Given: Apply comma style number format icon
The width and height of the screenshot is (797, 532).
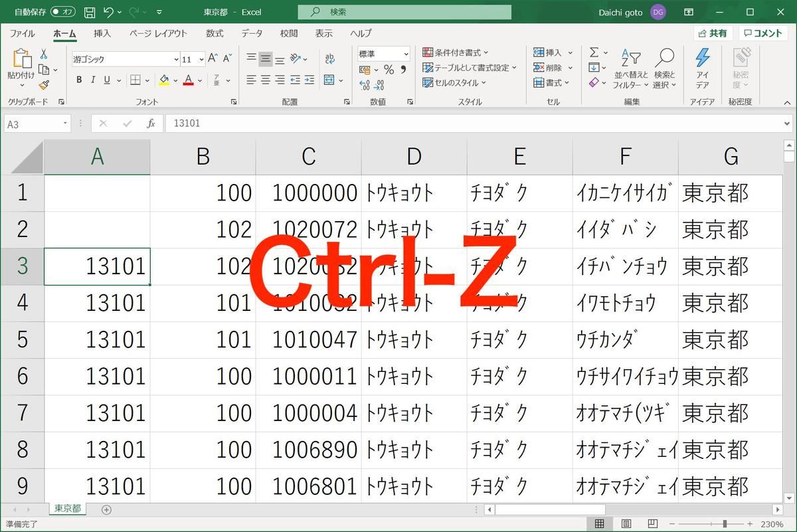Looking at the screenshot, I should tap(403, 70).
